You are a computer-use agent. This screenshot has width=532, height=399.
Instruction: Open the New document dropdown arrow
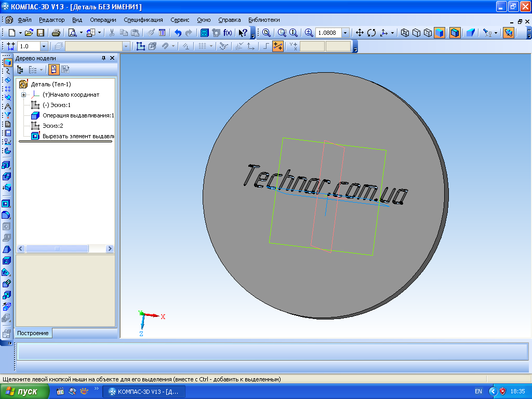[20, 33]
